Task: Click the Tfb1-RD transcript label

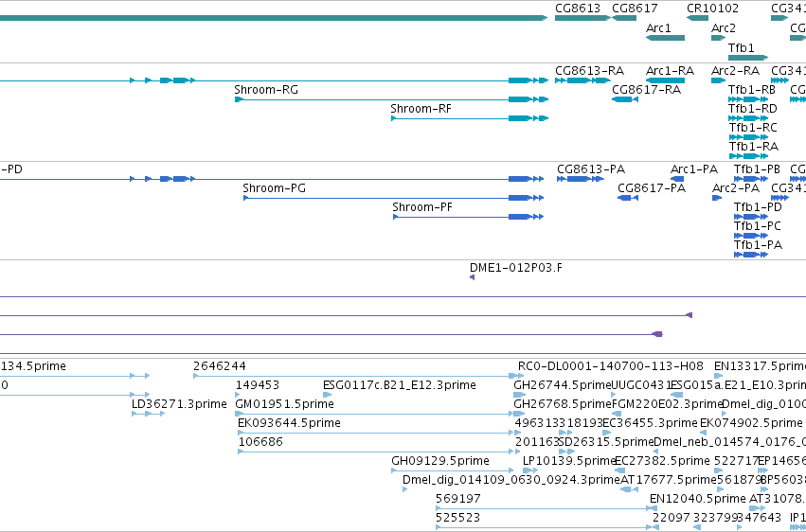Action: click(x=753, y=109)
